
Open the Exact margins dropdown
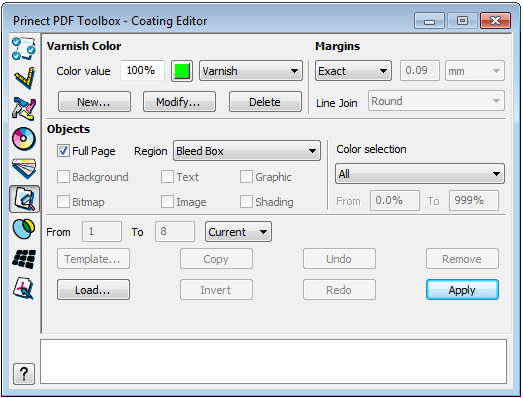[353, 71]
